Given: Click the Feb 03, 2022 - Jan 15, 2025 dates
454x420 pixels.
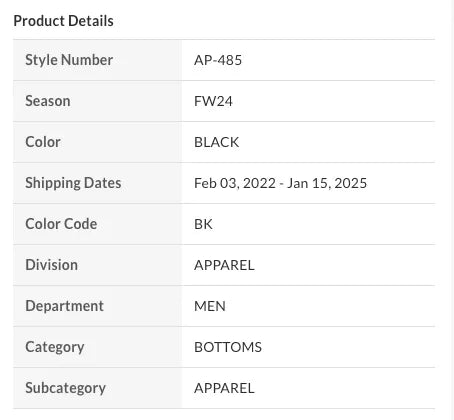Looking at the screenshot, I should pyautogui.click(x=280, y=183).
